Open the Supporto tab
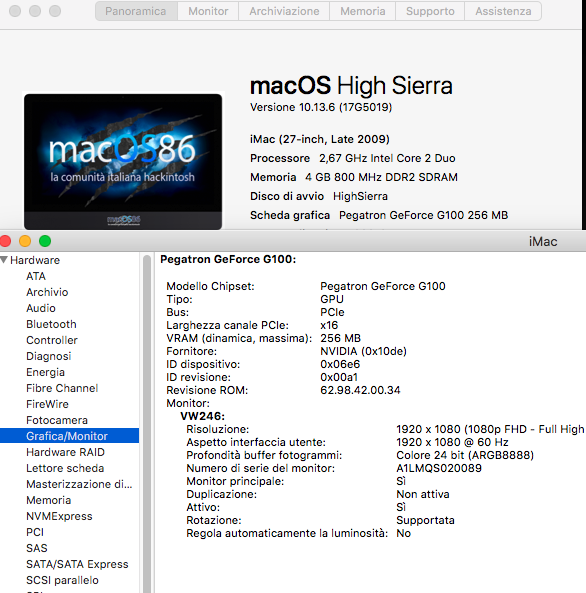This screenshot has width=586, height=593. click(x=430, y=11)
